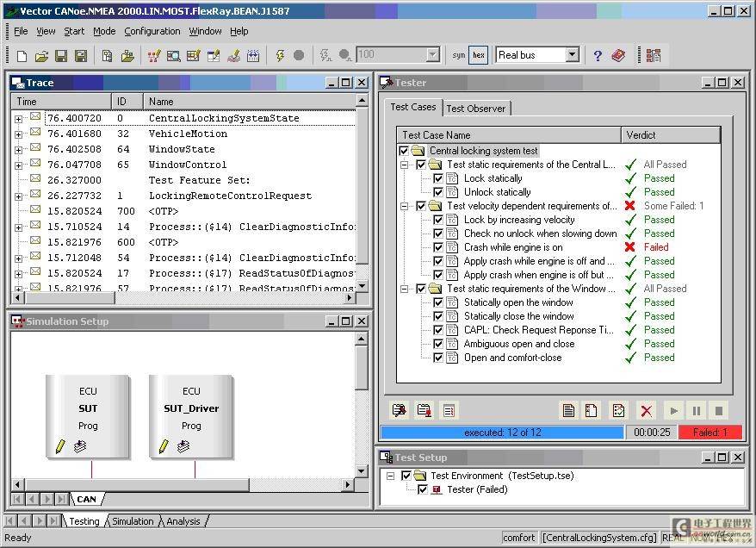Open Help with the question mark icon
This screenshot has width=756, height=548.
(598, 55)
